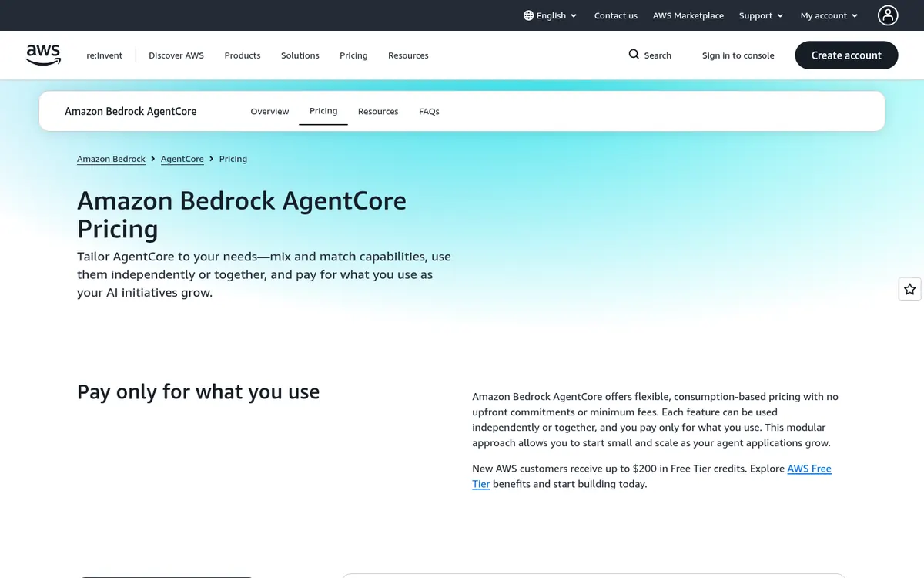This screenshot has height=578, width=924.
Task: Expand the Support dropdown
Action: (761, 15)
